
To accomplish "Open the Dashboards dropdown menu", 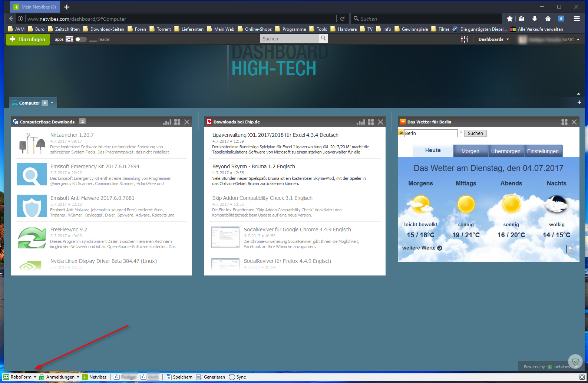I will pos(493,39).
